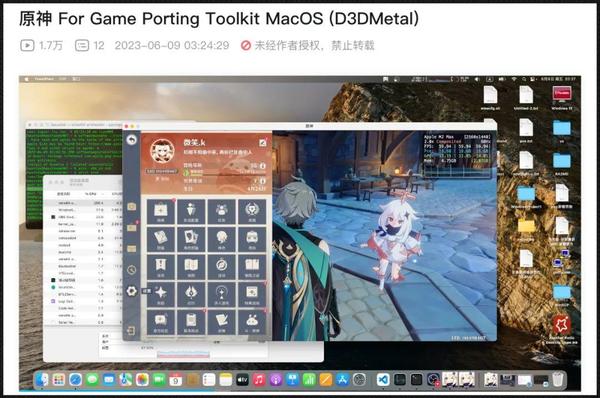600x398 pixels.
Task: Open the Inventory backpack tile
Action: pyautogui.click(x=252, y=239)
